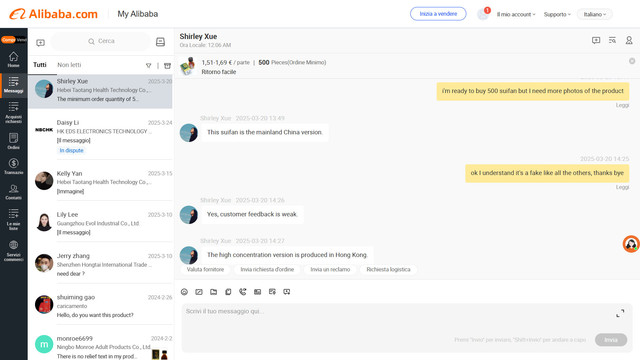
Task: Open the emoji picker in chat toolbar
Action: [184, 292]
